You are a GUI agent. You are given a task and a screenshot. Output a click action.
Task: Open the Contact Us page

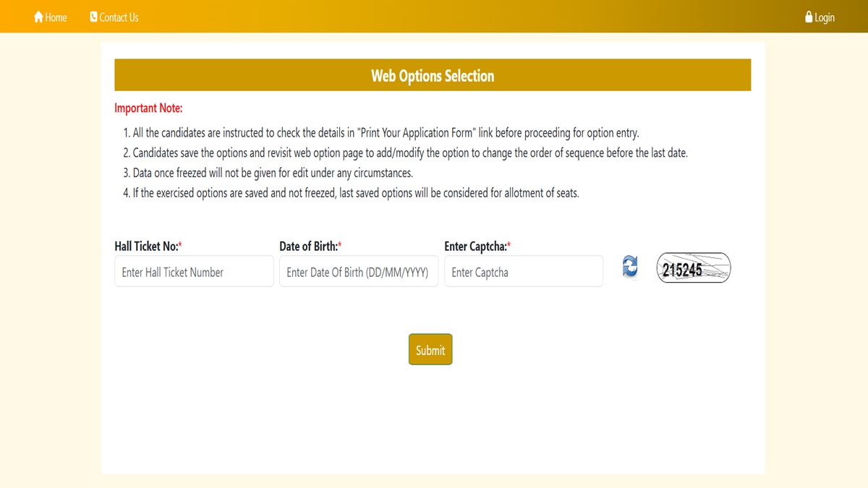114,17
